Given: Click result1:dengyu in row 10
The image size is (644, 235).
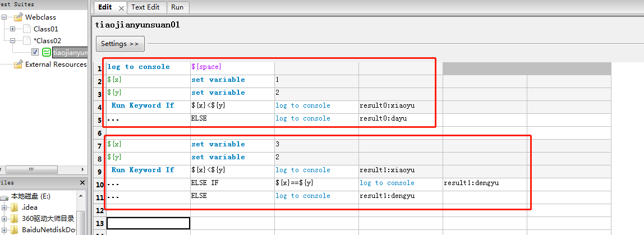Looking at the screenshot, I should pyautogui.click(x=485, y=184).
